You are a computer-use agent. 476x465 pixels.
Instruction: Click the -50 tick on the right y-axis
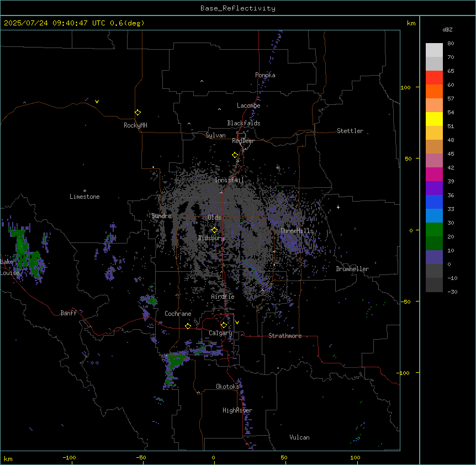[x=405, y=302]
